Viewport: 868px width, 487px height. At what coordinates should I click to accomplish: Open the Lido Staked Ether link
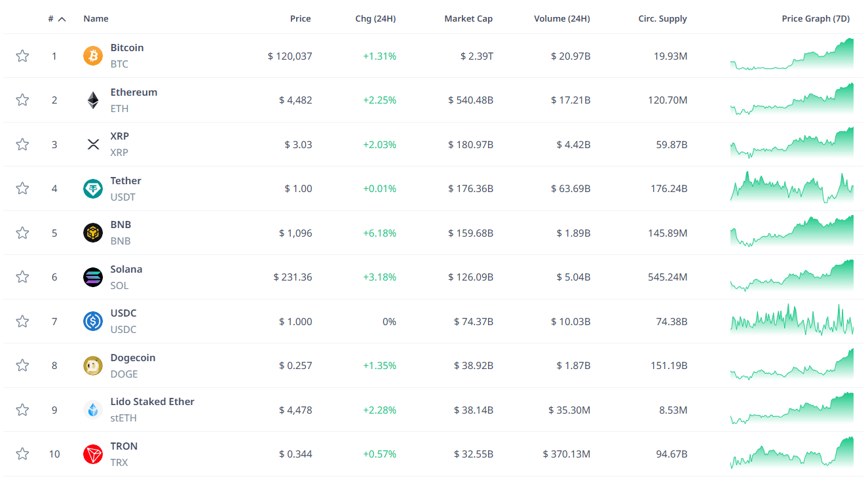(x=152, y=402)
